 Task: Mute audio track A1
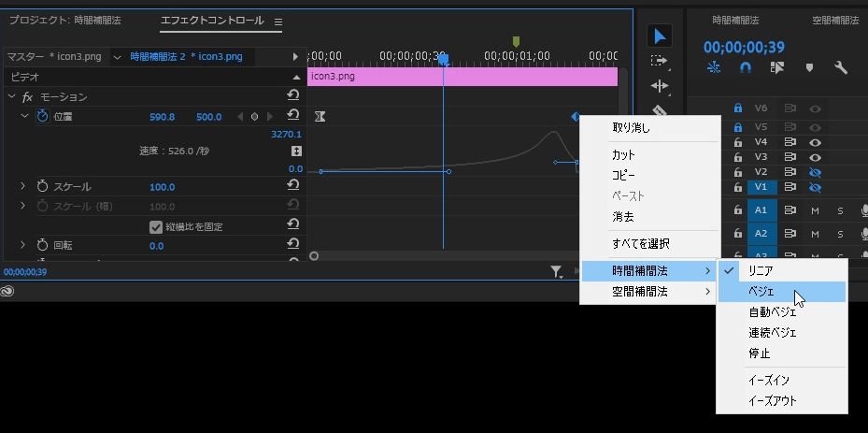(815, 211)
